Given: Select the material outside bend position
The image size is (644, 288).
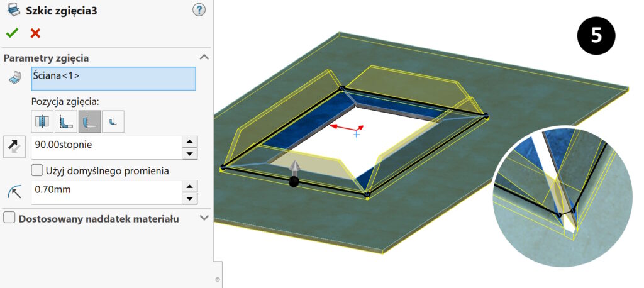Looking at the screenshot, I should point(89,121).
